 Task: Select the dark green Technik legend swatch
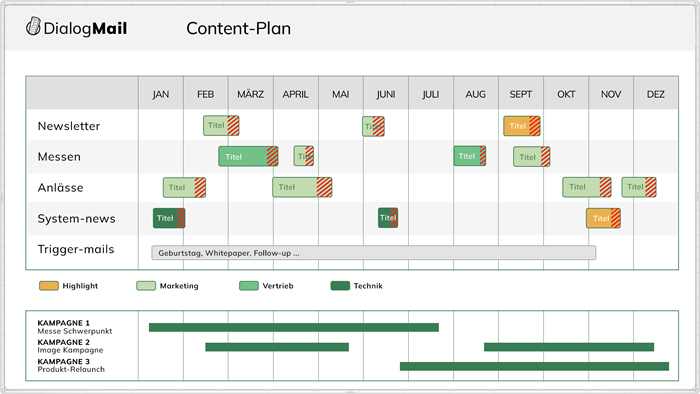(x=340, y=286)
